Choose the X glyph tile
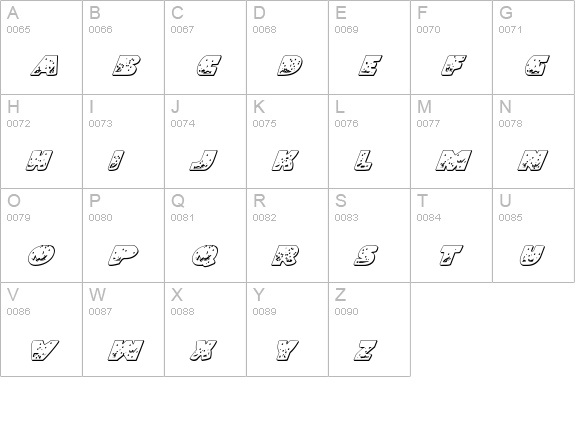The width and height of the screenshot is (575, 421). coord(205,330)
